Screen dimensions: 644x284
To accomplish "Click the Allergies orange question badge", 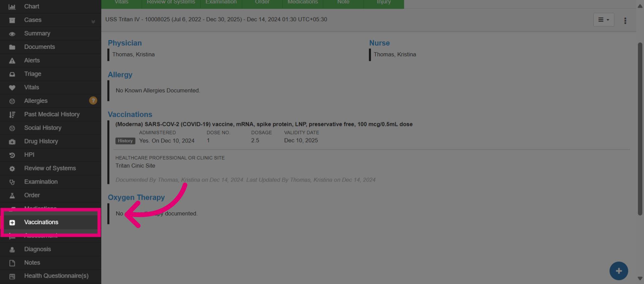I will (93, 100).
